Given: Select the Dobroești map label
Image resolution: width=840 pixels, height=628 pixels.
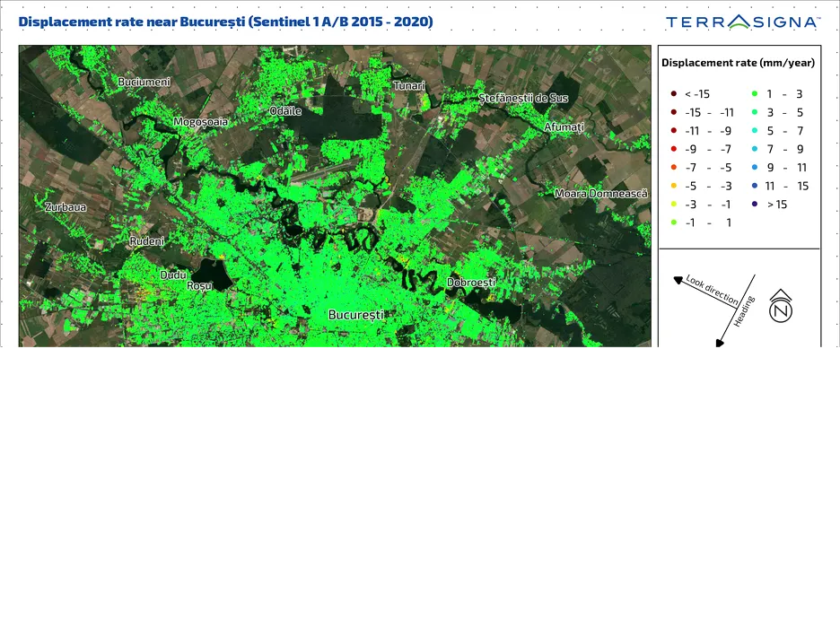Looking at the screenshot, I should click(x=471, y=283).
